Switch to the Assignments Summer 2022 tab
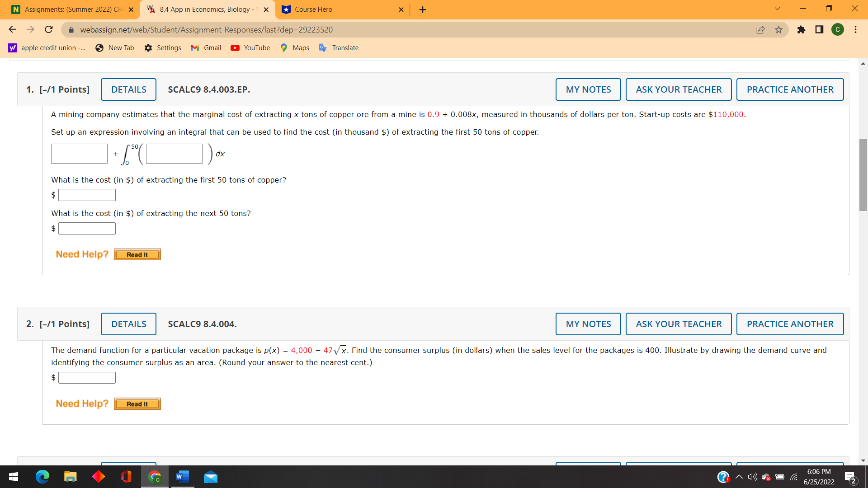The image size is (868, 488). coord(72,9)
